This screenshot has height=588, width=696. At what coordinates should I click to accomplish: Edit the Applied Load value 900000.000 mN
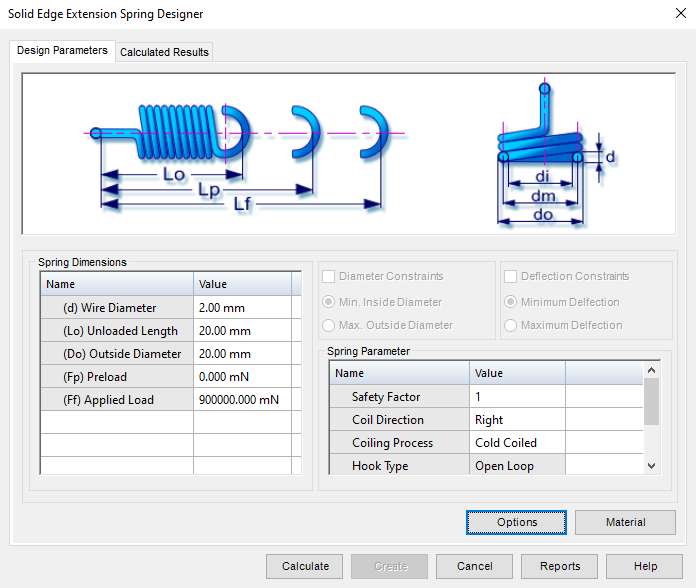click(x=242, y=399)
